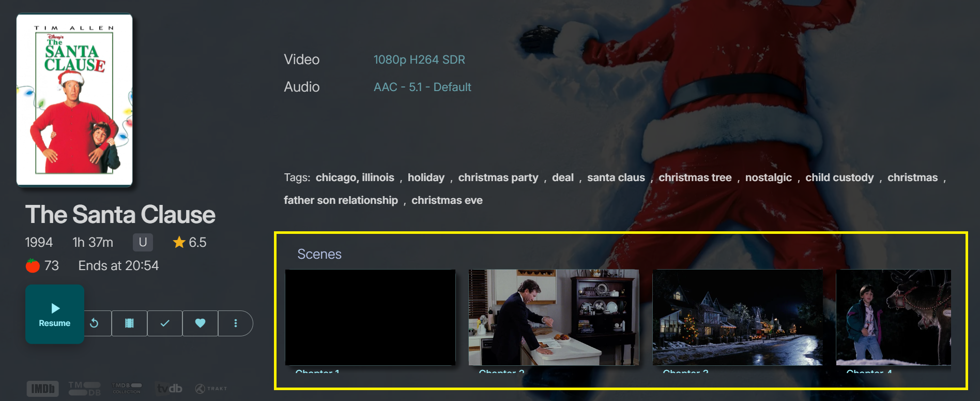Image resolution: width=980 pixels, height=401 pixels.
Task: Toggle favorite with the heart icon
Action: [200, 323]
